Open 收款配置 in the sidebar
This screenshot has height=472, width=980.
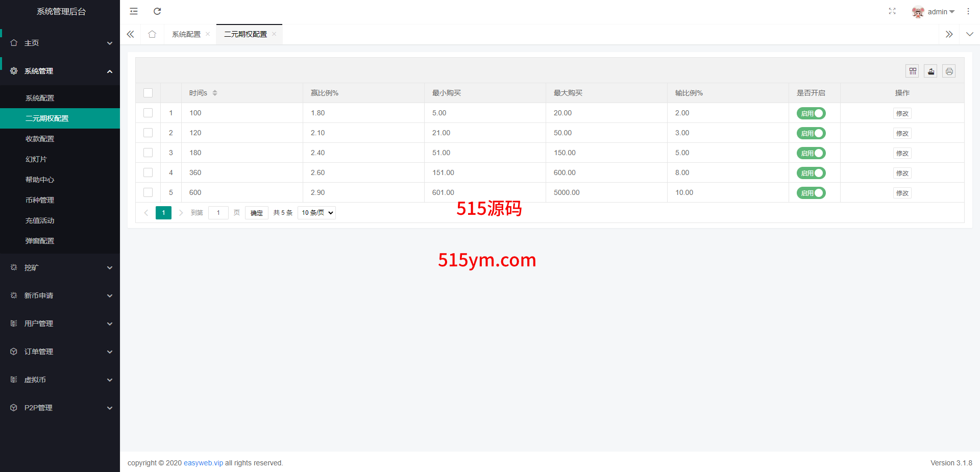coord(40,139)
